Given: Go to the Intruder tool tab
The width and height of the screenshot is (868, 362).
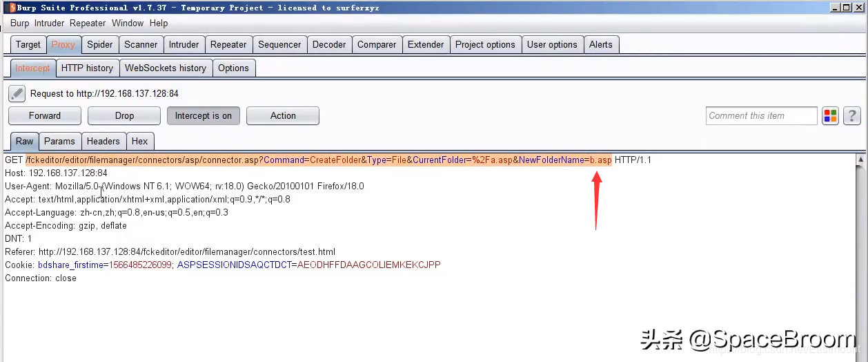Looking at the screenshot, I should tap(184, 44).
